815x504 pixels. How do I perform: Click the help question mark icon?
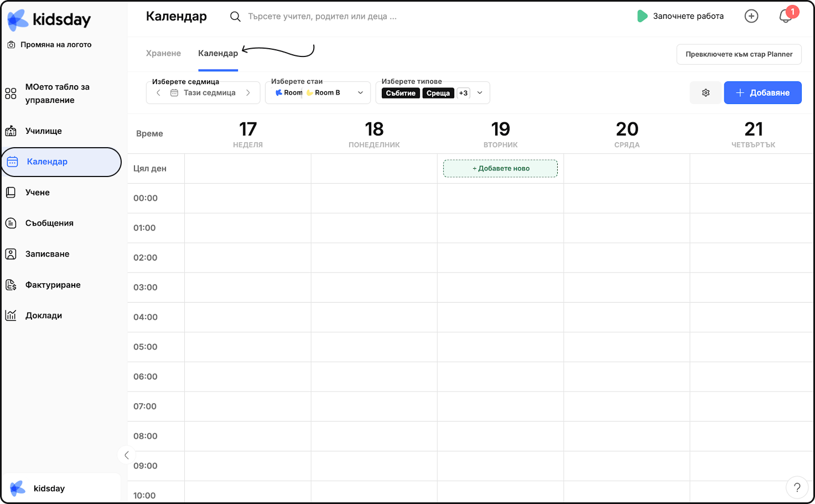[x=797, y=487]
